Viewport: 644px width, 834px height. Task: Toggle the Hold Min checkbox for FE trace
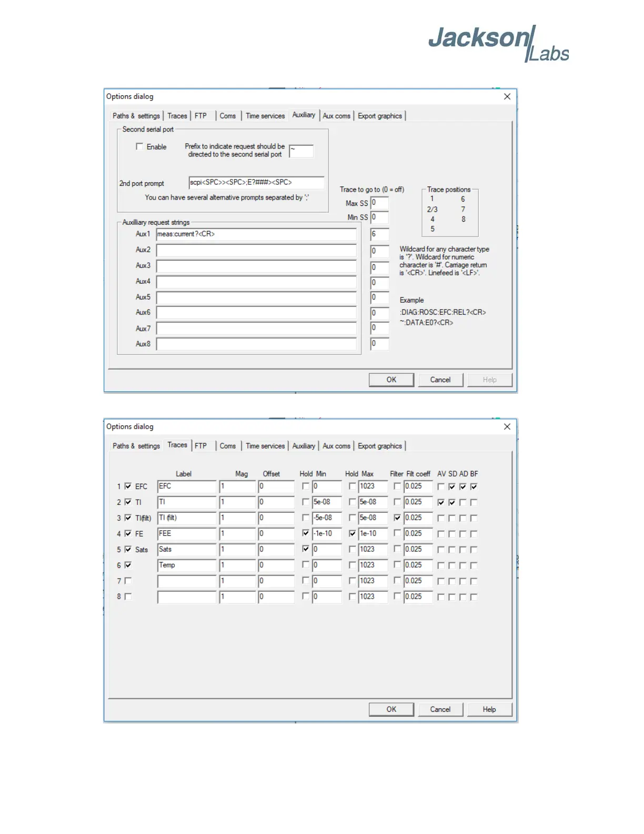point(306,533)
